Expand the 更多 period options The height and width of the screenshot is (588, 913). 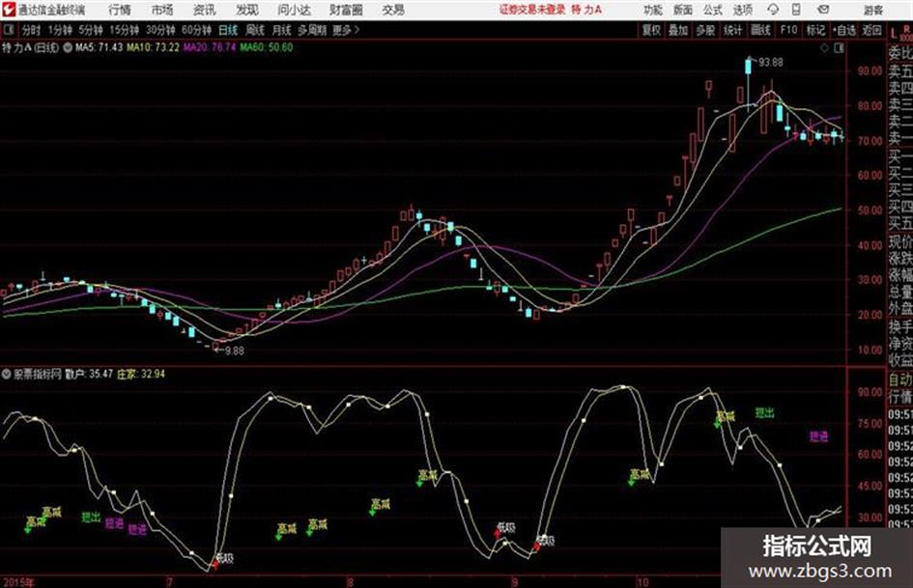(346, 30)
